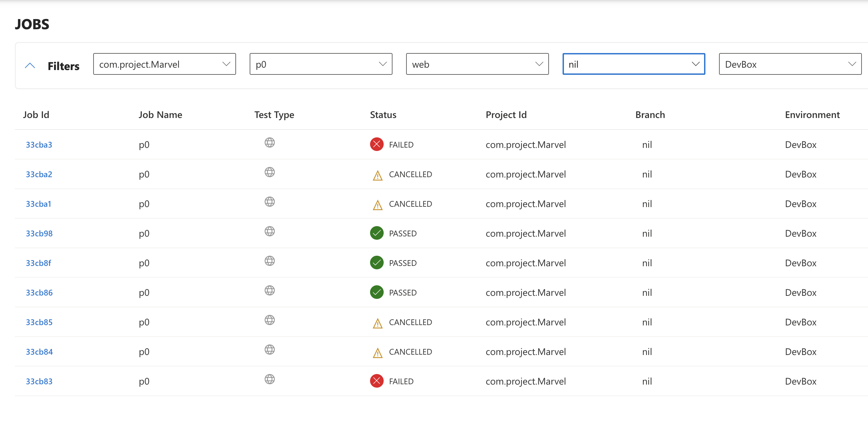Open the nil branch dropdown
The image size is (868, 423).
pos(634,64)
